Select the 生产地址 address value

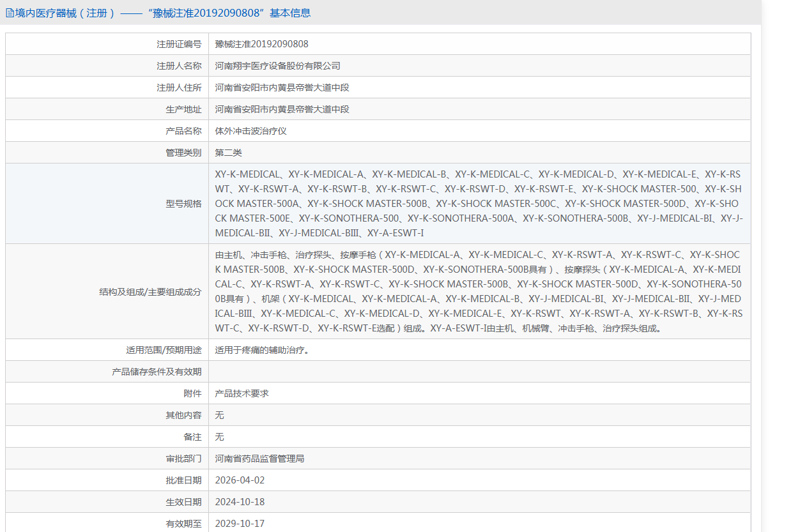pyautogui.click(x=282, y=109)
